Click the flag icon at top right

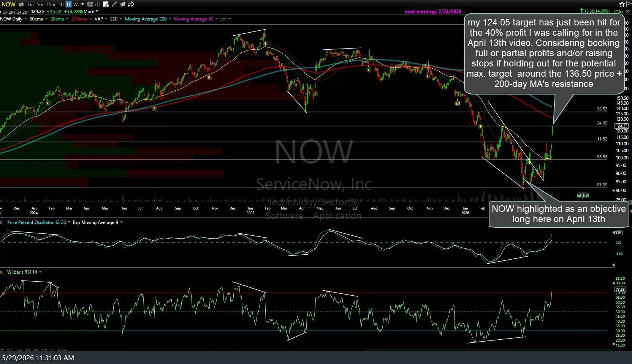point(628,5)
